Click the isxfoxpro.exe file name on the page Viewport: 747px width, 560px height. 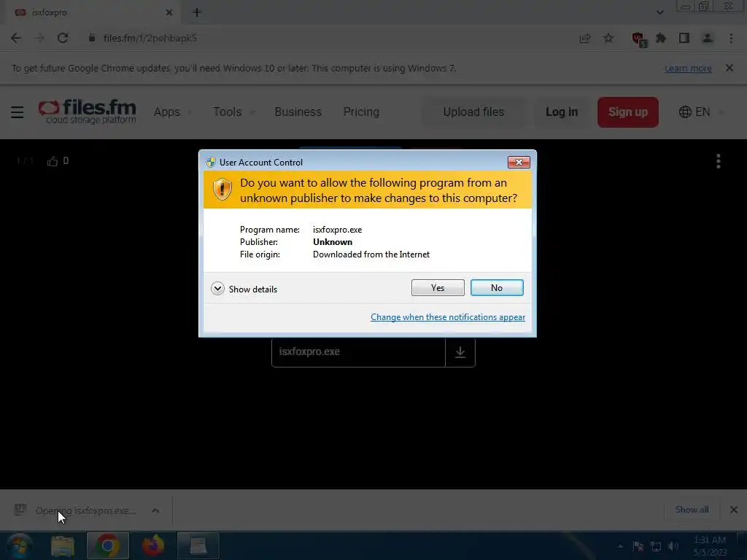point(309,351)
